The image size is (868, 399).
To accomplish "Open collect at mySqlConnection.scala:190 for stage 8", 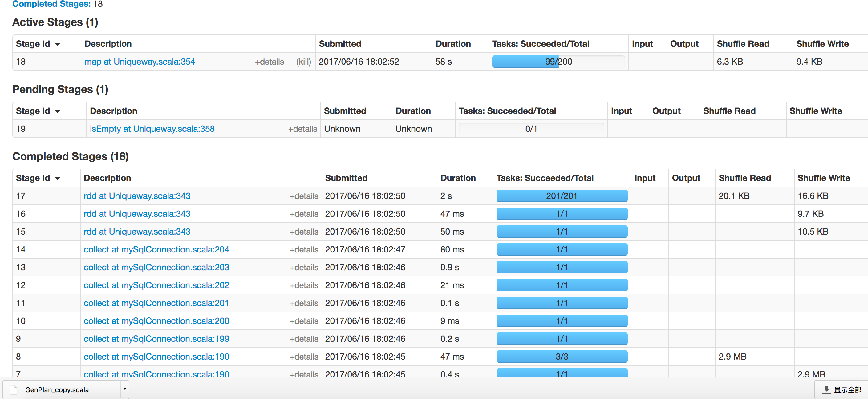I will (156, 356).
